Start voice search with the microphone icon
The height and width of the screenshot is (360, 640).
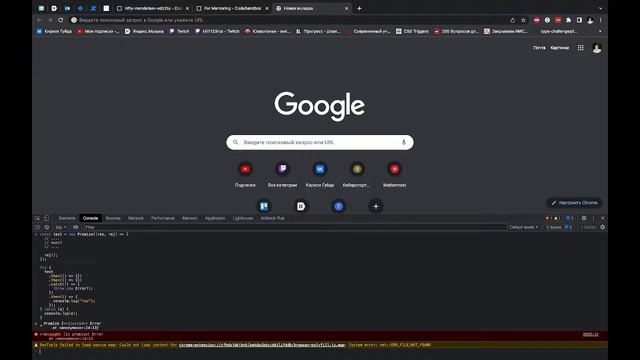(x=403, y=142)
